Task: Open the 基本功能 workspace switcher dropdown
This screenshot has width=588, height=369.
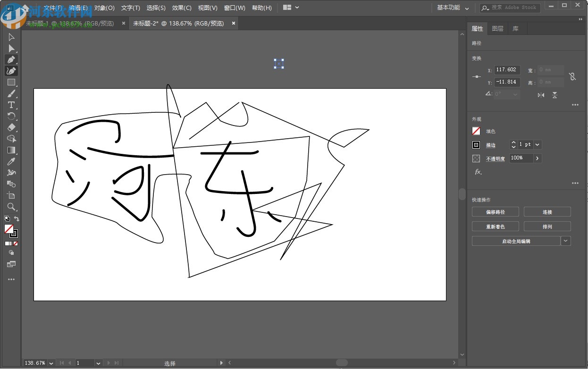Action: click(453, 8)
